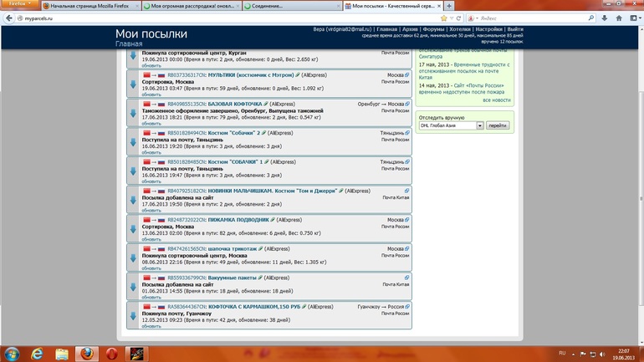Show hidden tray icons arrow
Viewport: 644px width, 362px height.
click(574, 354)
